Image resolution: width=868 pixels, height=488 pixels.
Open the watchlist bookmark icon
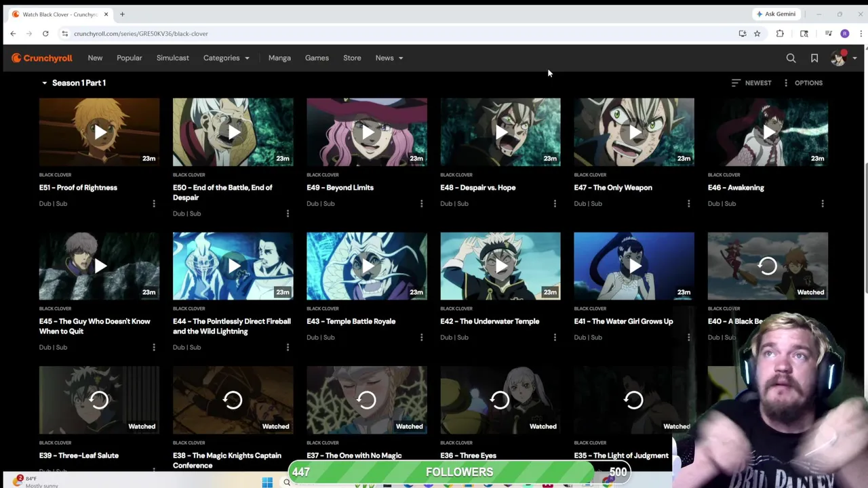point(814,58)
